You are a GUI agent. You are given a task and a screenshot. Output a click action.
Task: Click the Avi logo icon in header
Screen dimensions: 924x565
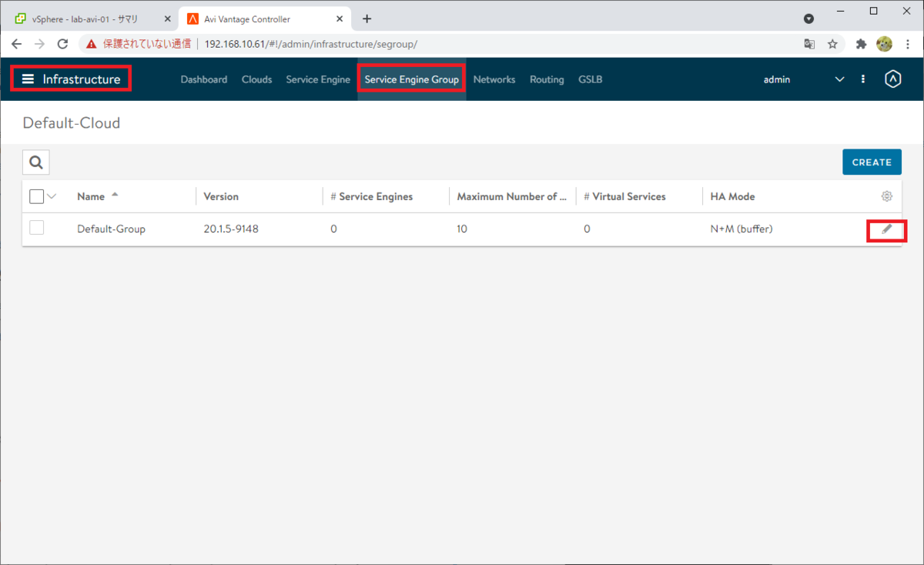click(893, 79)
